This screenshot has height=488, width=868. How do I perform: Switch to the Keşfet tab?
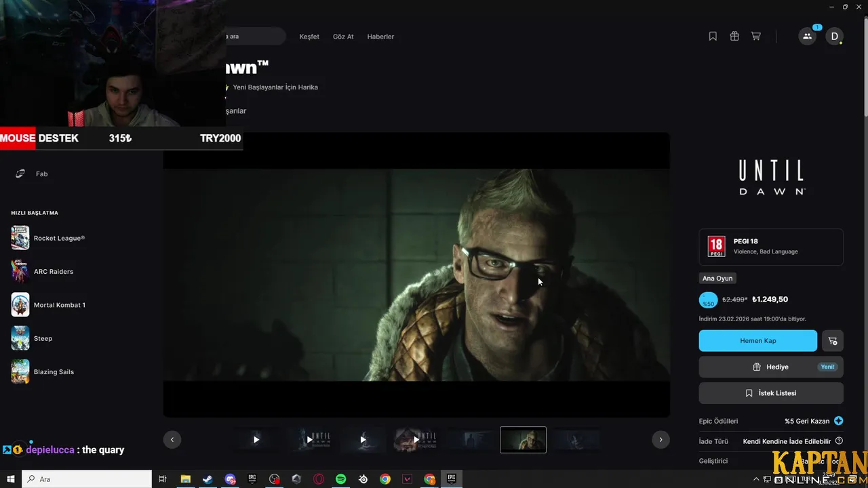[x=309, y=37]
